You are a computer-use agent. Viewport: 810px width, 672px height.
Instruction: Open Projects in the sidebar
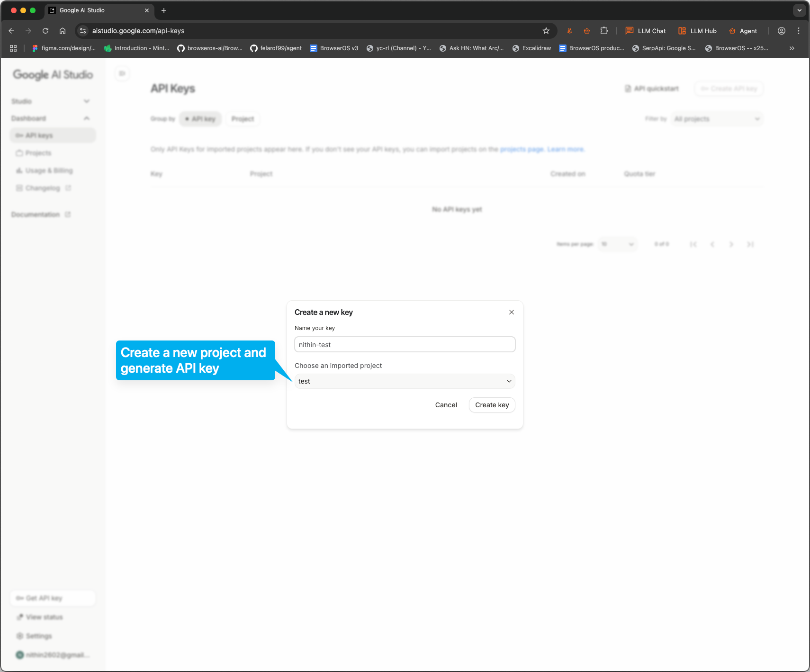pos(38,152)
